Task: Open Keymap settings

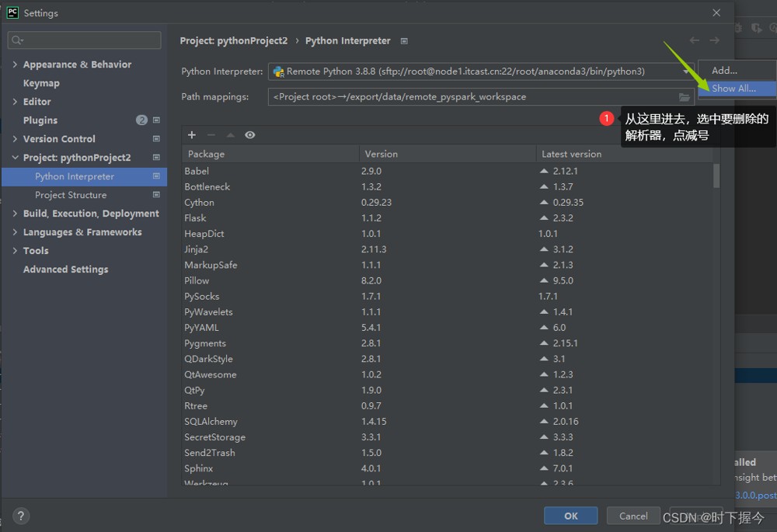Action: pyautogui.click(x=41, y=83)
